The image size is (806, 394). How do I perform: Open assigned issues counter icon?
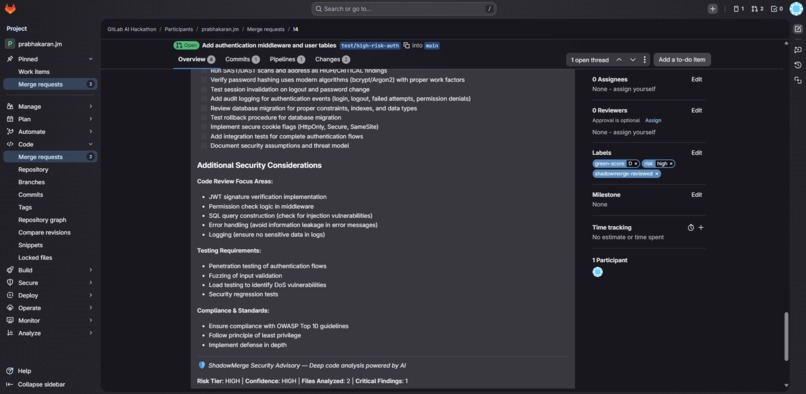coord(739,9)
